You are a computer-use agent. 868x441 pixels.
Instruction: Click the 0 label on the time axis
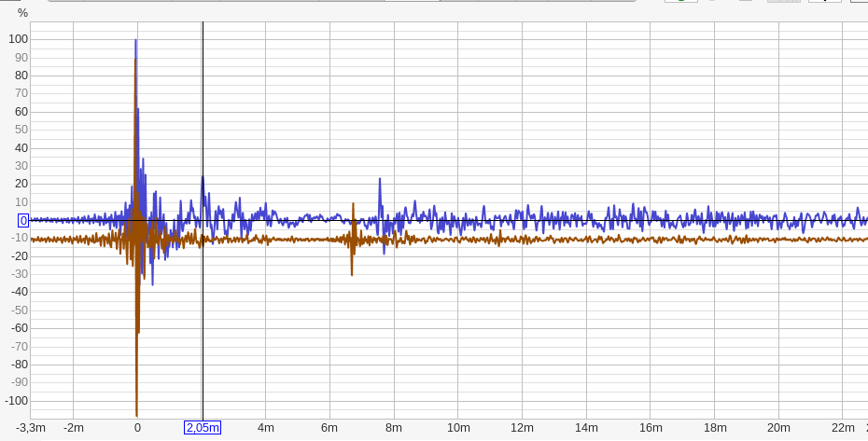pos(138,428)
